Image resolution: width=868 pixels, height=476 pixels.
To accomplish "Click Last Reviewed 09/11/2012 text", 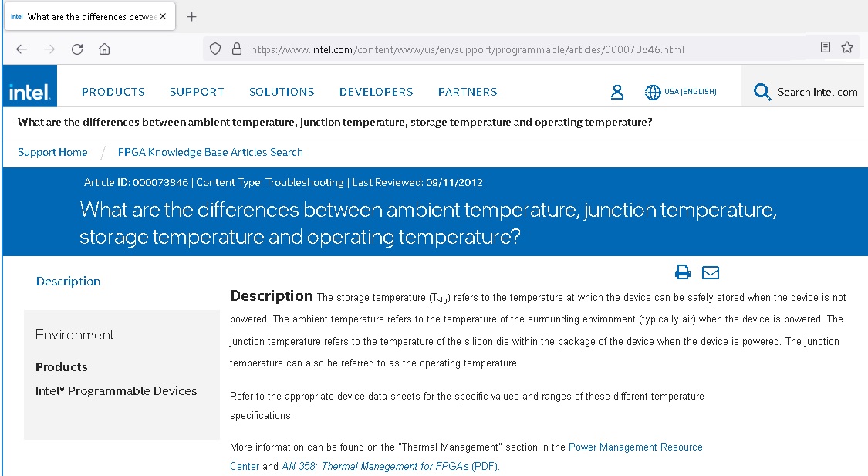I will [417, 182].
